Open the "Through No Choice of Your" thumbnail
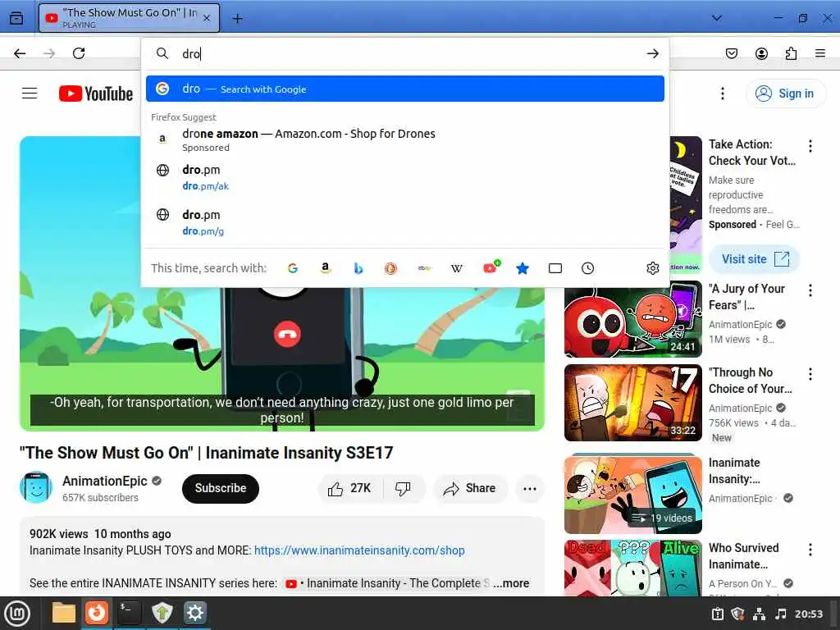The height and width of the screenshot is (630, 840). click(x=632, y=403)
